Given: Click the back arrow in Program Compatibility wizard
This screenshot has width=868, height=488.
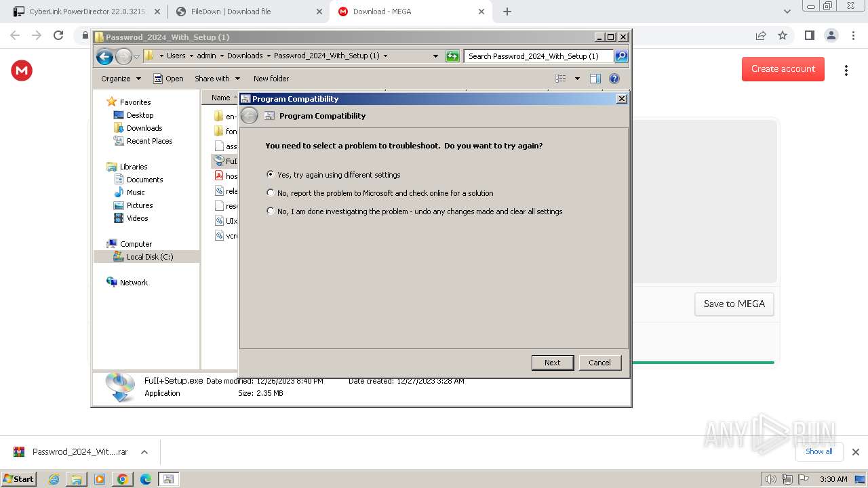Looking at the screenshot, I should [x=250, y=116].
